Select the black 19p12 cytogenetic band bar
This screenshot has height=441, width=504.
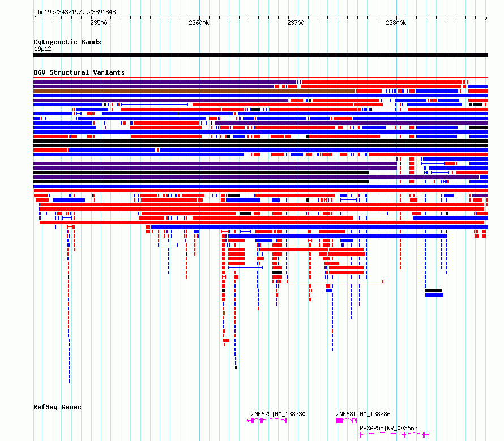[x=260, y=55]
